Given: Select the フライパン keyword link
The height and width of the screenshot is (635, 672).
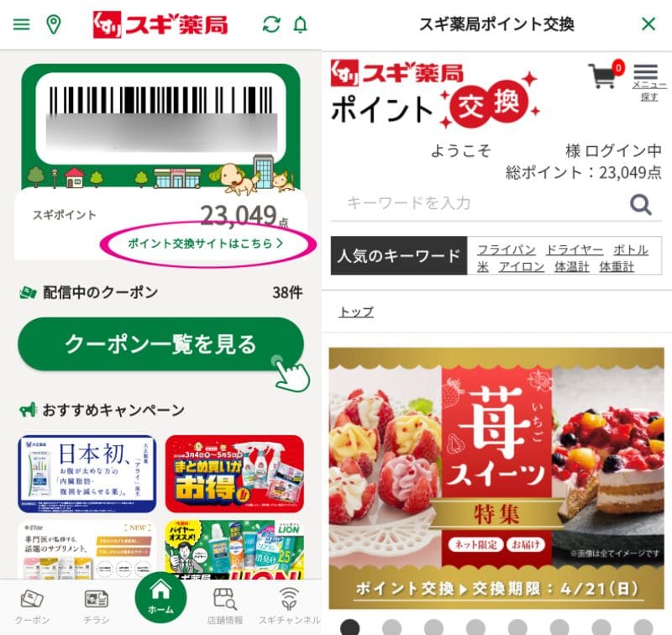Looking at the screenshot, I should (x=507, y=249).
